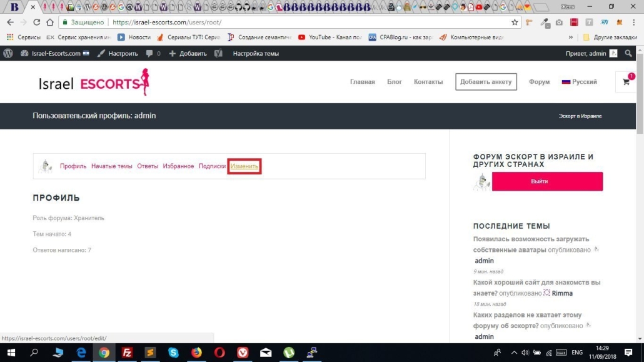
Task: Open Rimma's user profile link
Action: pos(562,293)
